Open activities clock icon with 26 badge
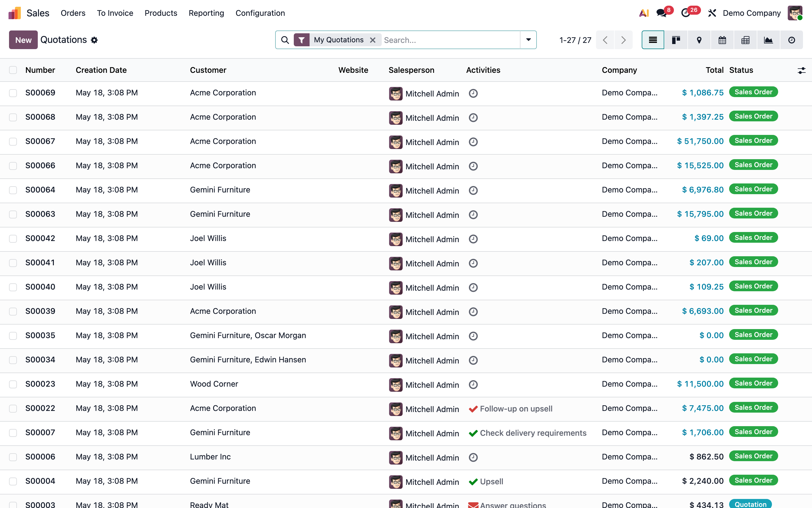The height and width of the screenshot is (508, 812). tap(685, 13)
